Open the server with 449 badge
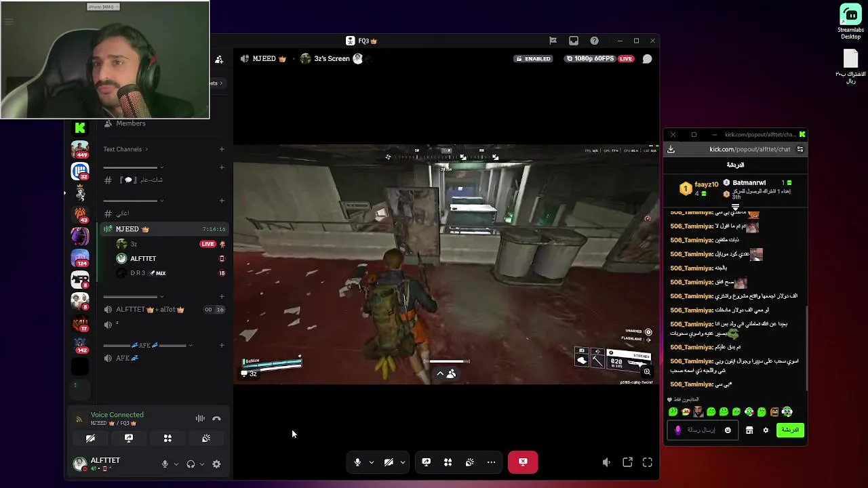Screen dimensions: 868x488 (80, 148)
